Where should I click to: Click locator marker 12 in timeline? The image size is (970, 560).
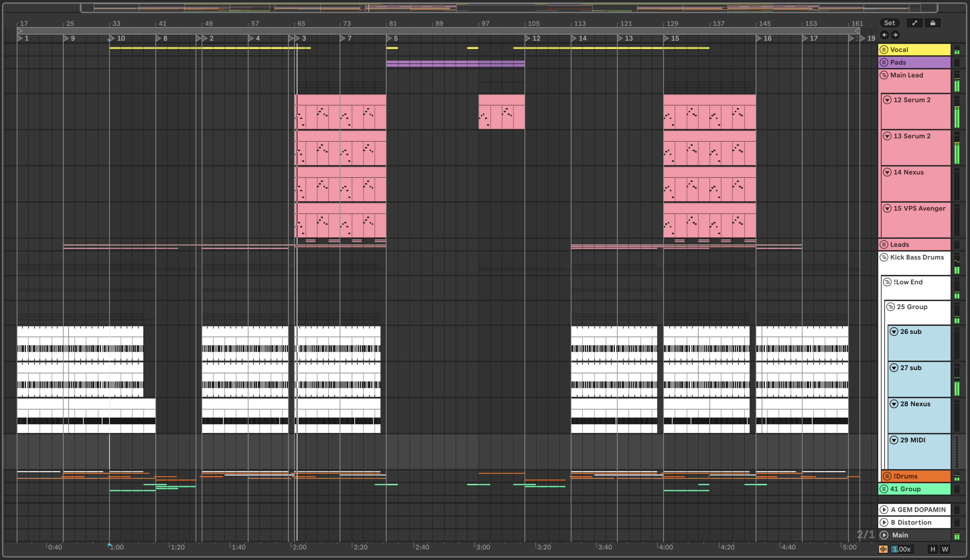[x=528, y=39]
